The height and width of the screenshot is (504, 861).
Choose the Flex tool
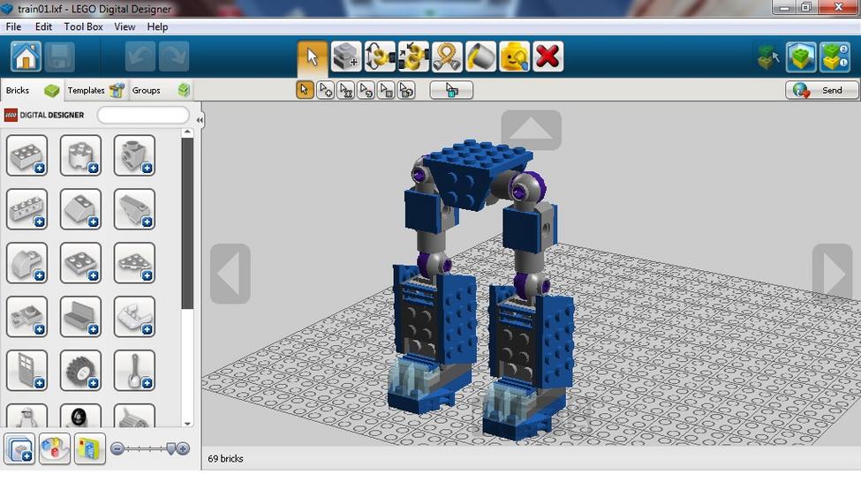[447, 57]
